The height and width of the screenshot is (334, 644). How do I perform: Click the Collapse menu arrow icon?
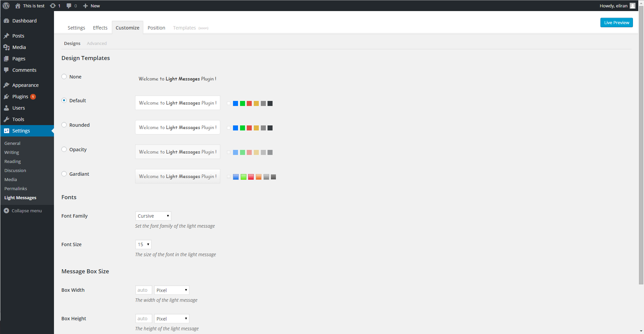[6, 211]
